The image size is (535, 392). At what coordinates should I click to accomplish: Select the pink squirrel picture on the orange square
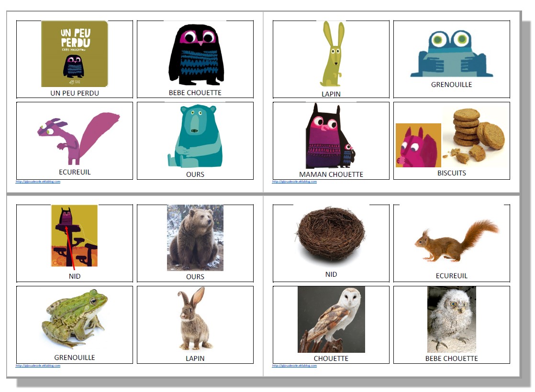(418, 145)
